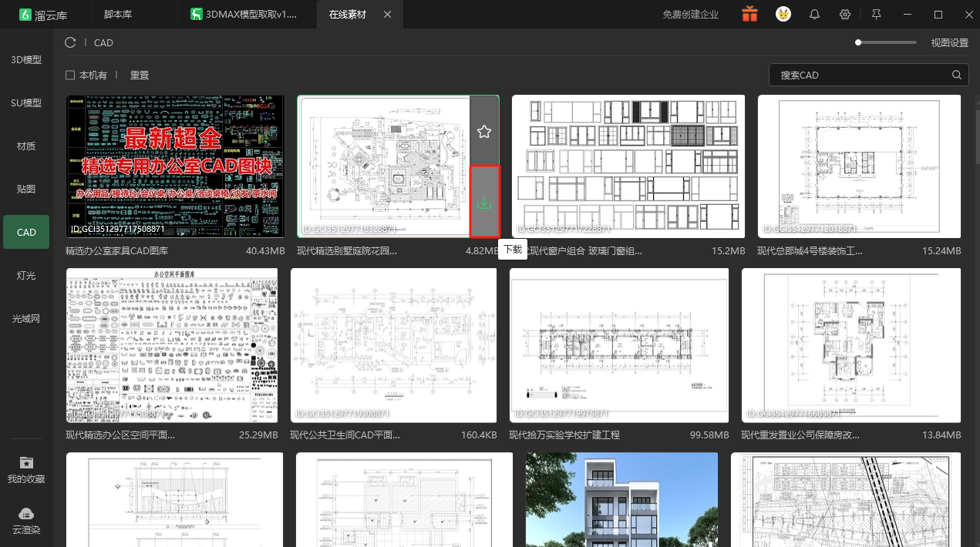Click file size 160.4KB
The height and width of the screenshot is (547, 980).
point(479,435)
